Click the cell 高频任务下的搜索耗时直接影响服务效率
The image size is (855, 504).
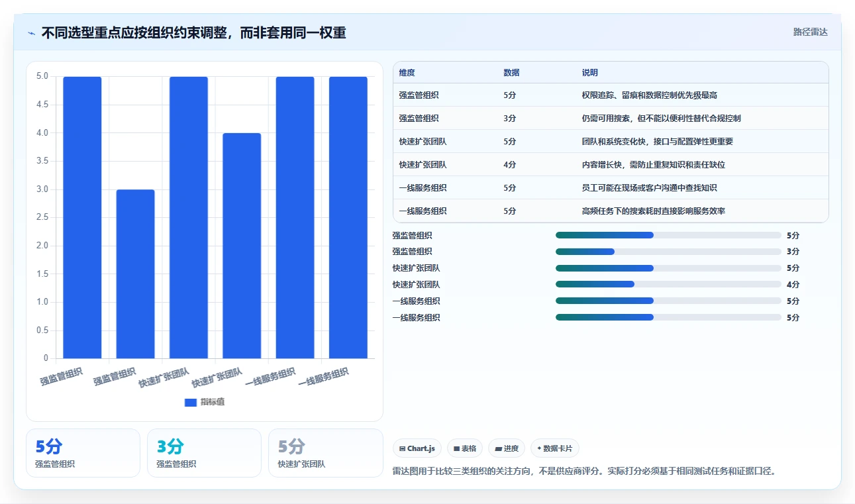(x=653, y=211)
